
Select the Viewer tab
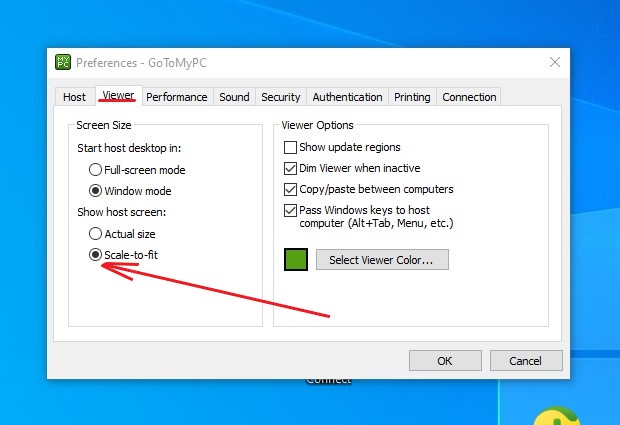(x=118, y=95)
